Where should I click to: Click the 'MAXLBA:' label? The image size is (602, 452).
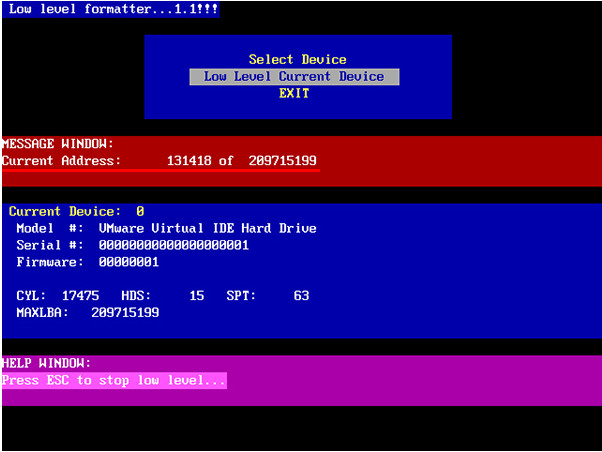(x=42, y=313)
